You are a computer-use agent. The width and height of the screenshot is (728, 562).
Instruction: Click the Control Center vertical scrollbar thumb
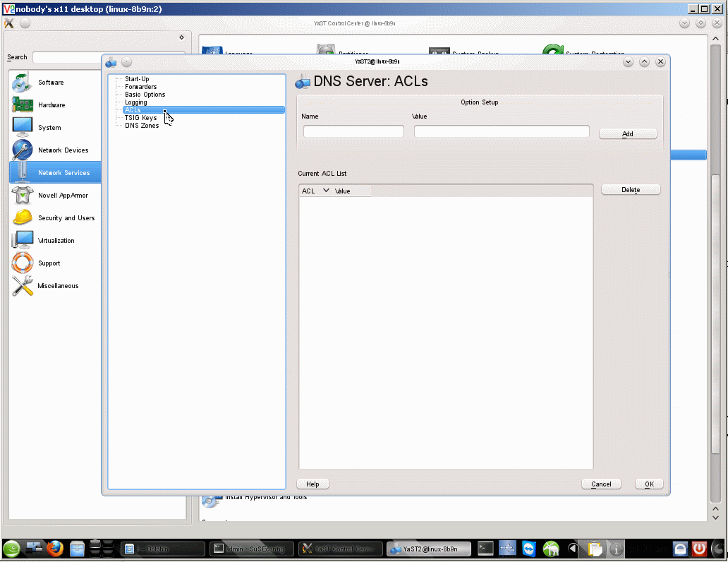715,313
